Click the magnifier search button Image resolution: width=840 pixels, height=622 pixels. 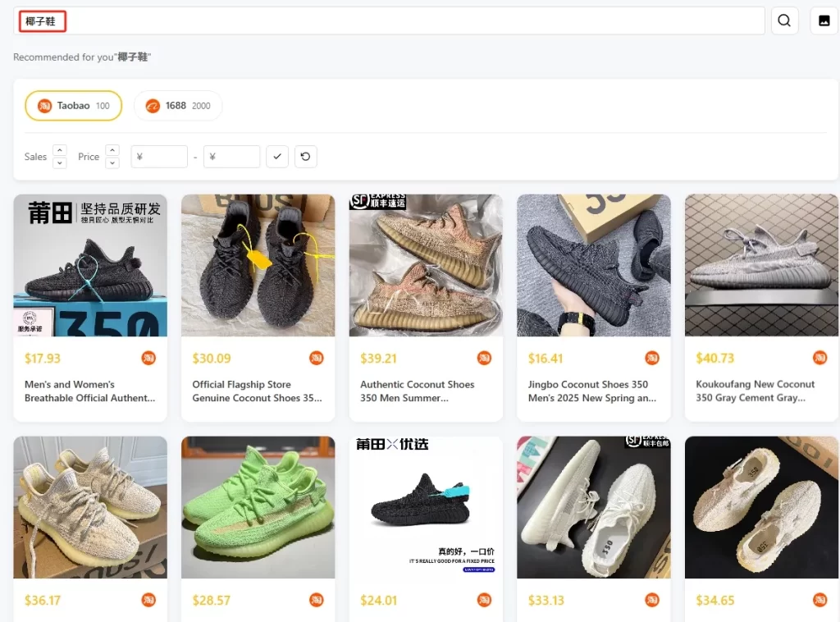(784, 21)
